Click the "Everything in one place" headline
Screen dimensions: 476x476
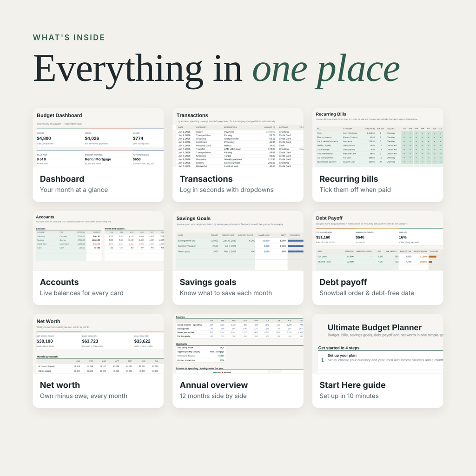click(x=216, y=70)
